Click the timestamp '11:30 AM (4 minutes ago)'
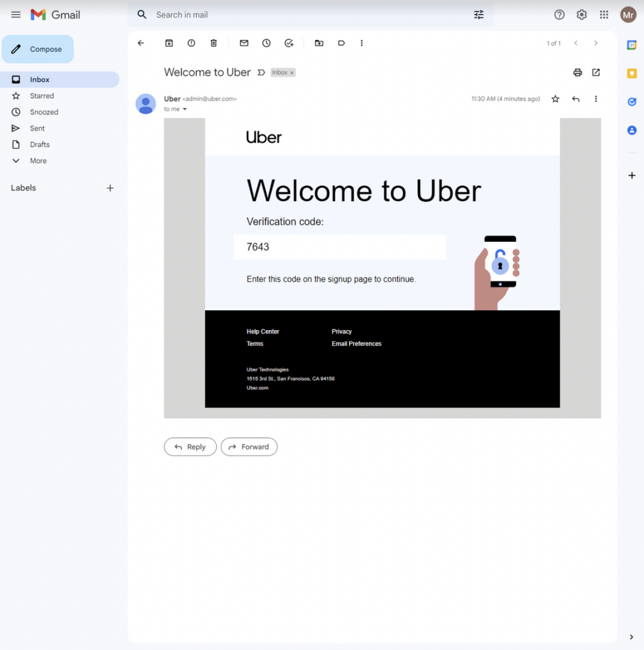Viewport: 644px width, 650px height. point(506,99)
